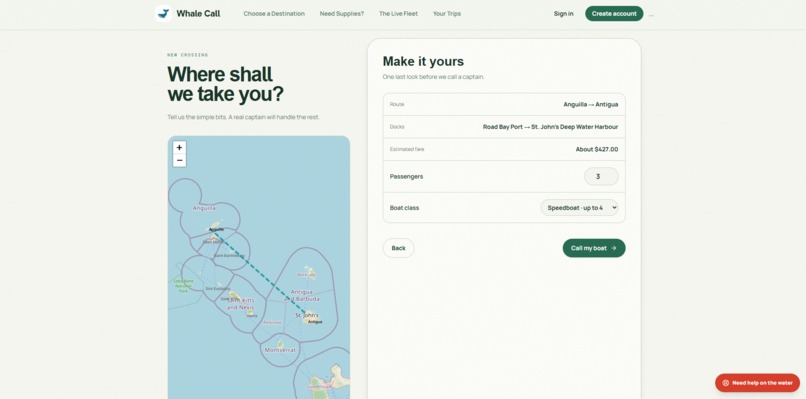Click the Whale Call brand name
Screen dimensions: 806x399
pyautogui.click(x=198, y=14)
